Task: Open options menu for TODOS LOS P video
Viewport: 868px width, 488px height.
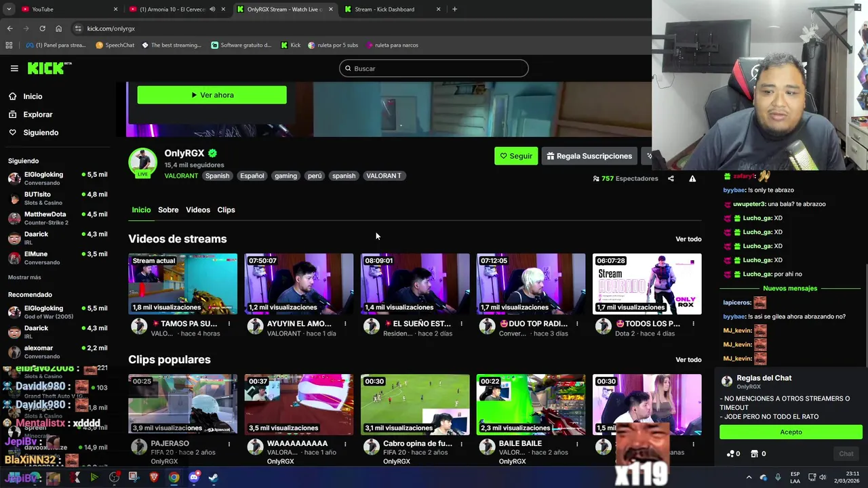Action: pyautogui.click(x=693, y=324)
